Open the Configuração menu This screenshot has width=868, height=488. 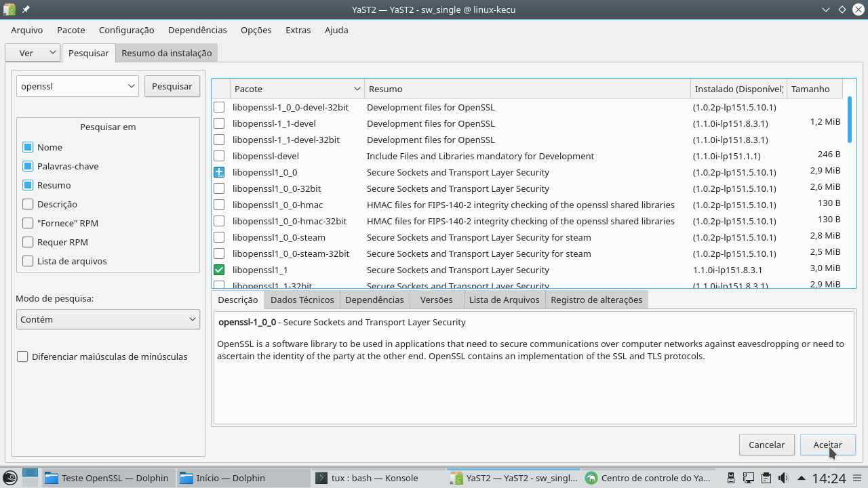coord(126,30)
